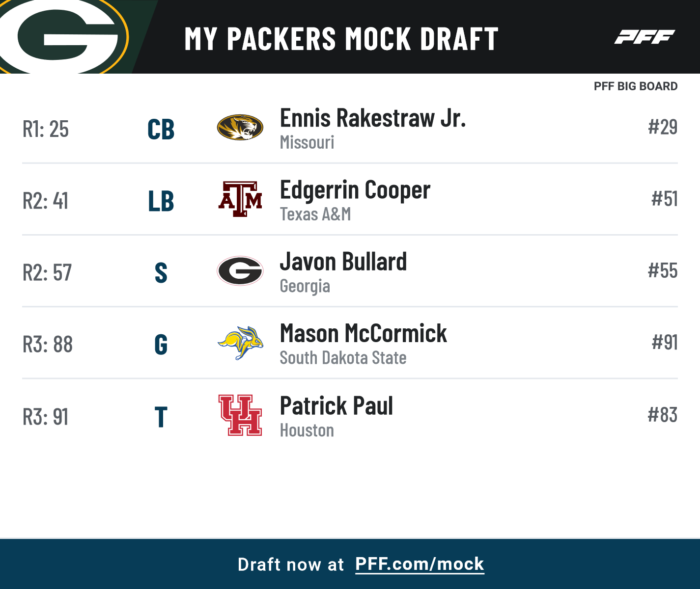Click the R3: 88 pick label
Image resolution: width=700 pixels, height=589 pixels.
[48, 345]
